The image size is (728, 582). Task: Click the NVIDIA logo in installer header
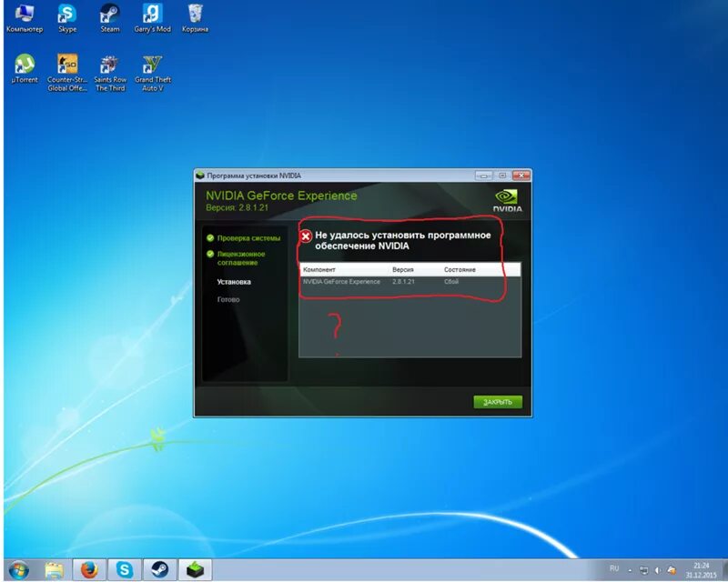(507, 200)
